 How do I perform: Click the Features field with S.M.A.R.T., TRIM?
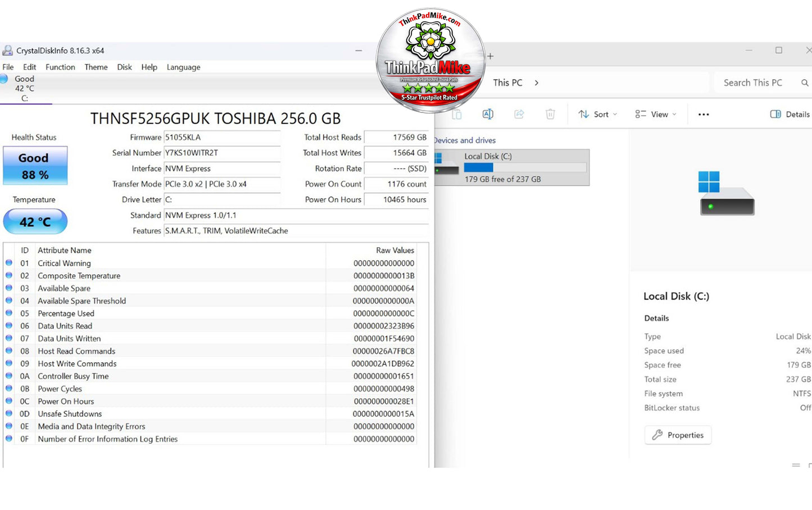[296, 231]
